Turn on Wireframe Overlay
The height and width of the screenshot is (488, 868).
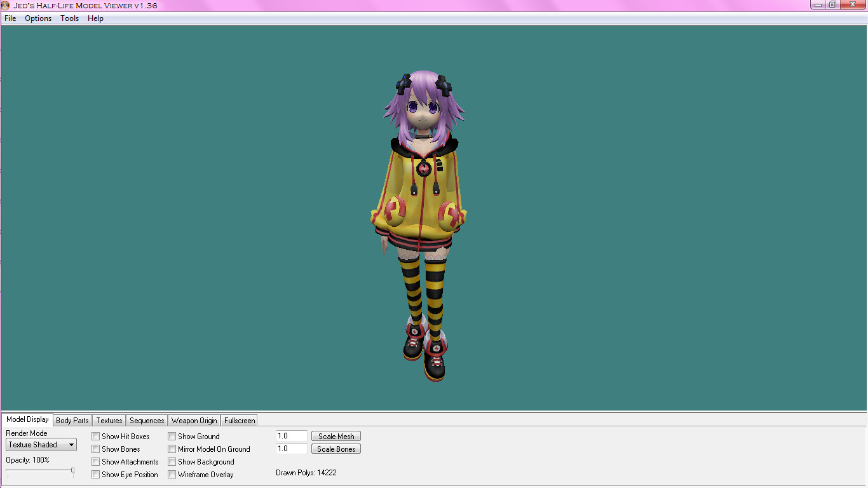coord(172,475)
